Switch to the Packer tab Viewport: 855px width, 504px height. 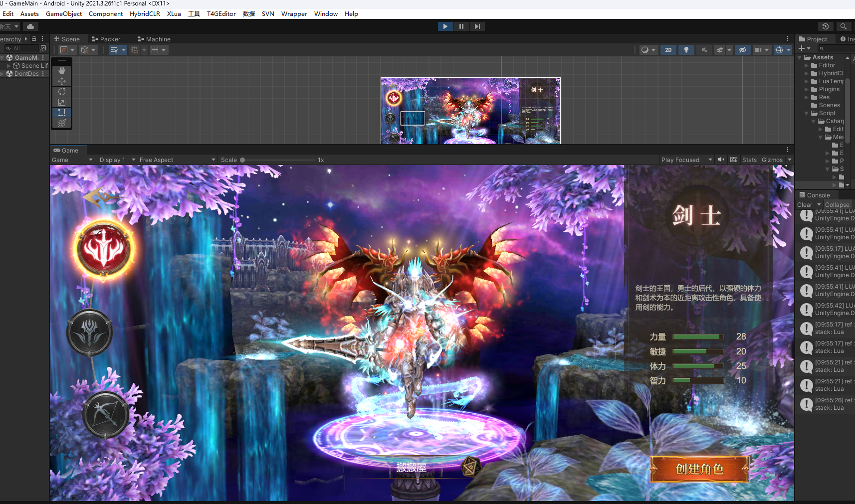(106, 39)
